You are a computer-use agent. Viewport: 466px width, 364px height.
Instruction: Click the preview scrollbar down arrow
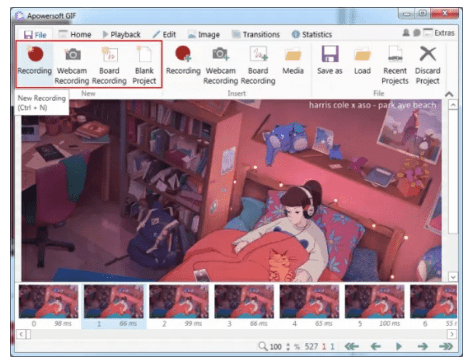[x=453, y=277]
